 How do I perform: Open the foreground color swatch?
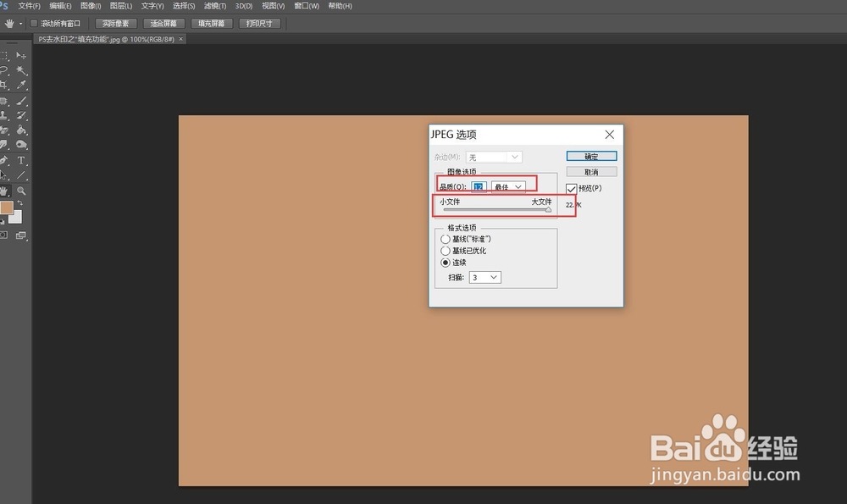click(6, 208)
